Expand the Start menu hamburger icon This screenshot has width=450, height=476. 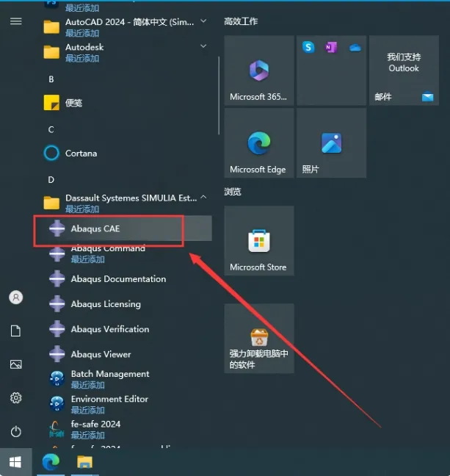click(x=15, y=21)
